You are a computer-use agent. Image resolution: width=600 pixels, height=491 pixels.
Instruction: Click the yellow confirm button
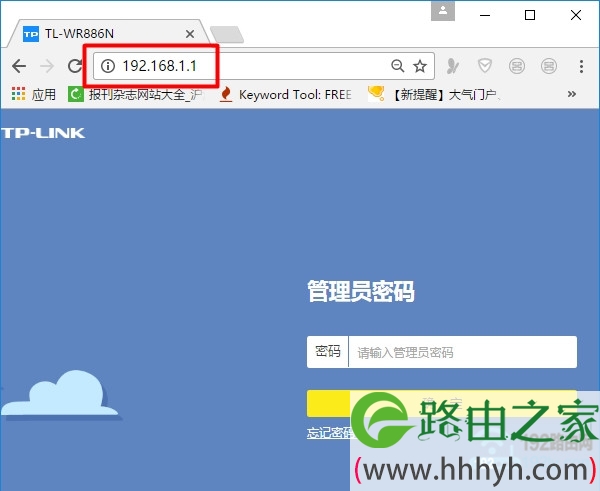coord(442,403)
